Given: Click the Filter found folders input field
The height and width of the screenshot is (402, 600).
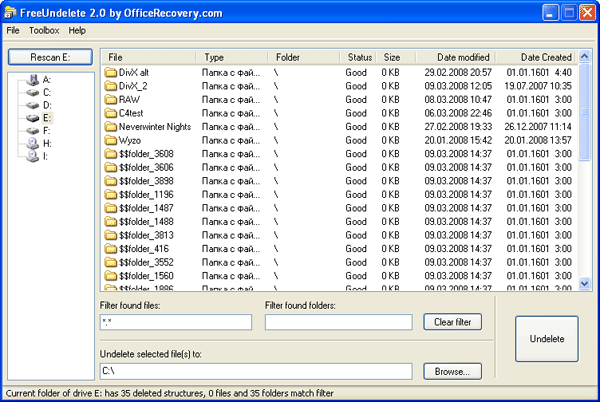Looking at the screenshot, I should pos(339,322).
